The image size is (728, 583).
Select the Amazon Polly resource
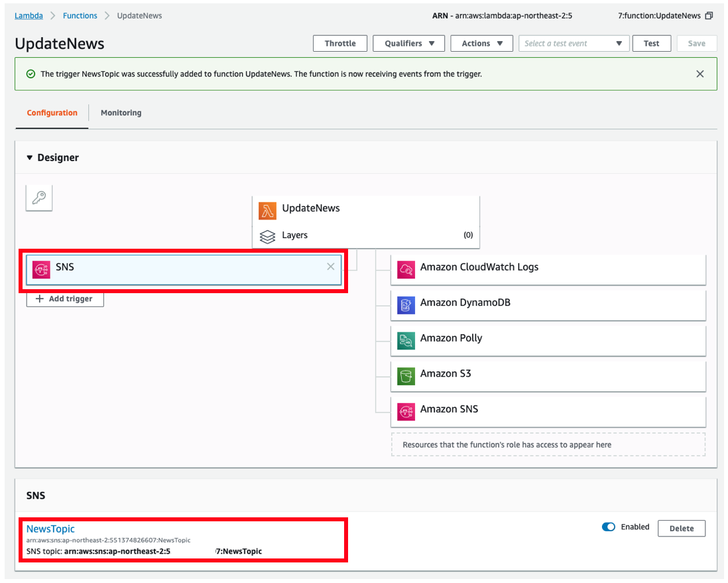[x=548, y=340]
